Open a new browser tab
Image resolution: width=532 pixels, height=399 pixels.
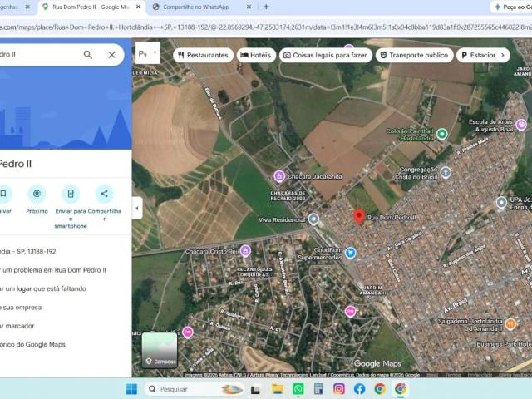tap(266, 7)
